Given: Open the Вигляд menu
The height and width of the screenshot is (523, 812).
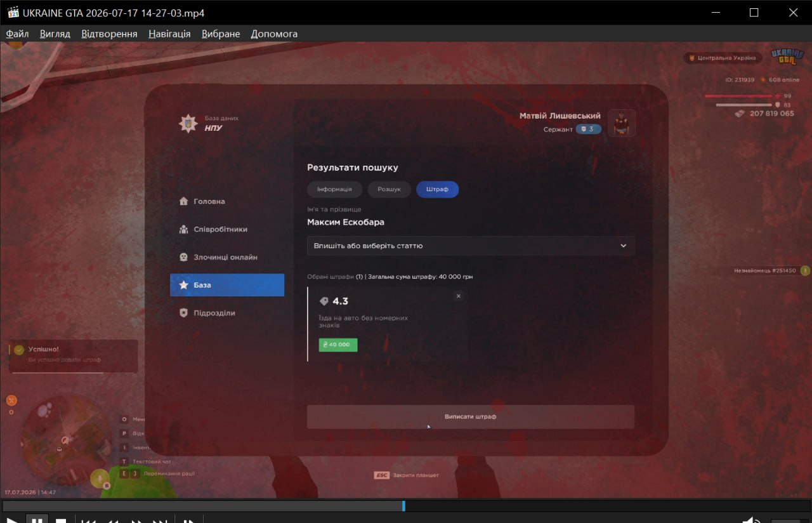Looking at the screenshot, I should pos(55,34).
